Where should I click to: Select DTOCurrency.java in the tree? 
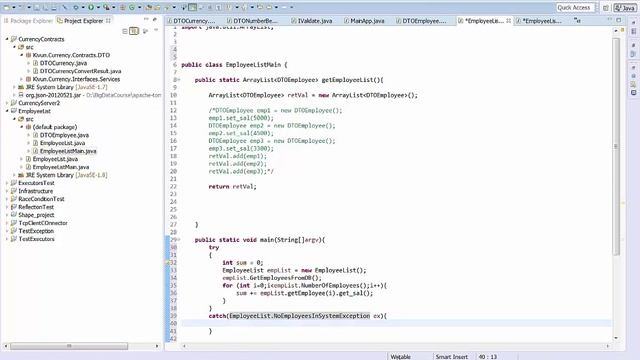[x=63, y=63]
